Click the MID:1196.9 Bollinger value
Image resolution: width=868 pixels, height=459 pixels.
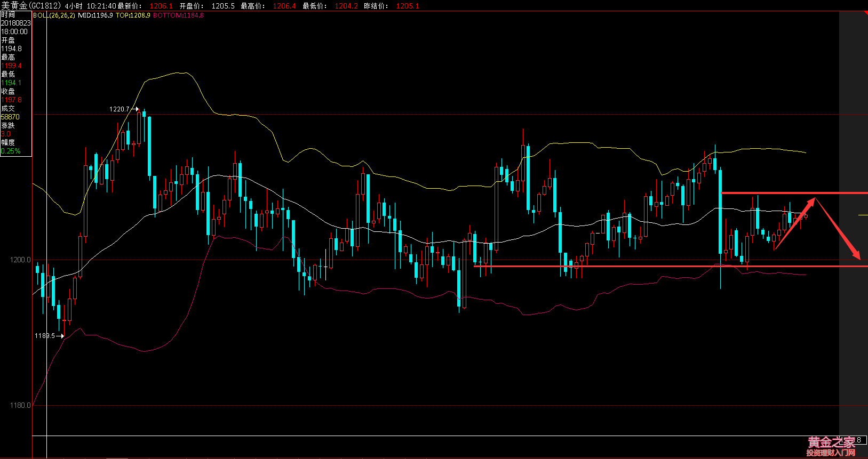(x=95, y=15)
